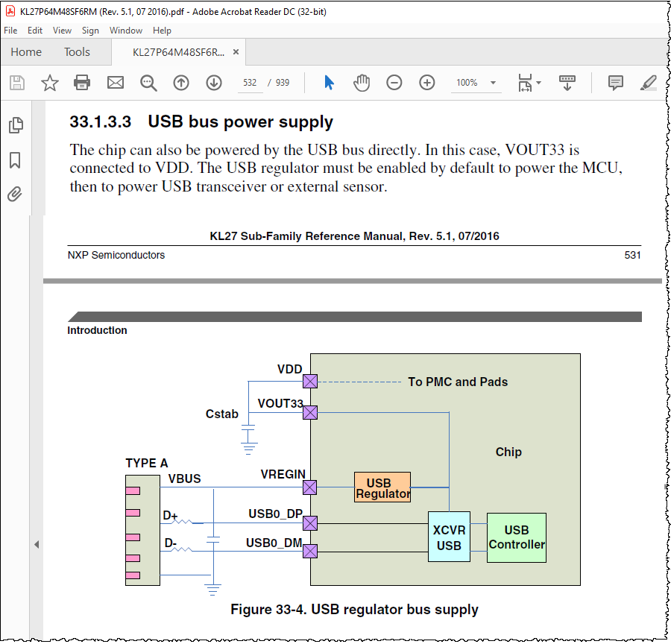This screenshot has height=644, width=671.
Task: Select the marquee zoom tool
Action: [148, 83]
